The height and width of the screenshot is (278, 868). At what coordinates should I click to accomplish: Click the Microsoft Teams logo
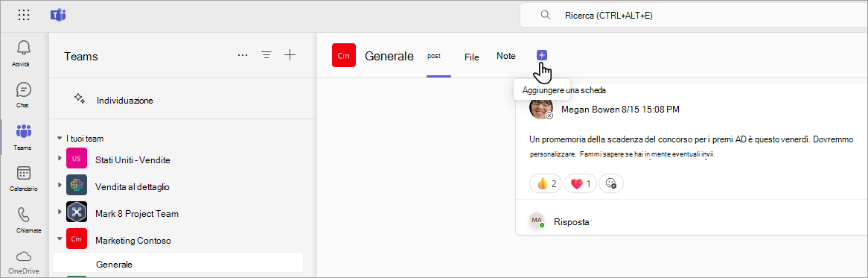click(x=57, y=16)
